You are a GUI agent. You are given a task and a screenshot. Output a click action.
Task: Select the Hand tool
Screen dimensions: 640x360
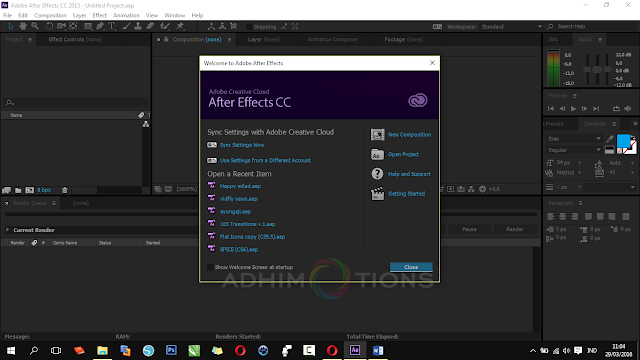click(23, 26)
